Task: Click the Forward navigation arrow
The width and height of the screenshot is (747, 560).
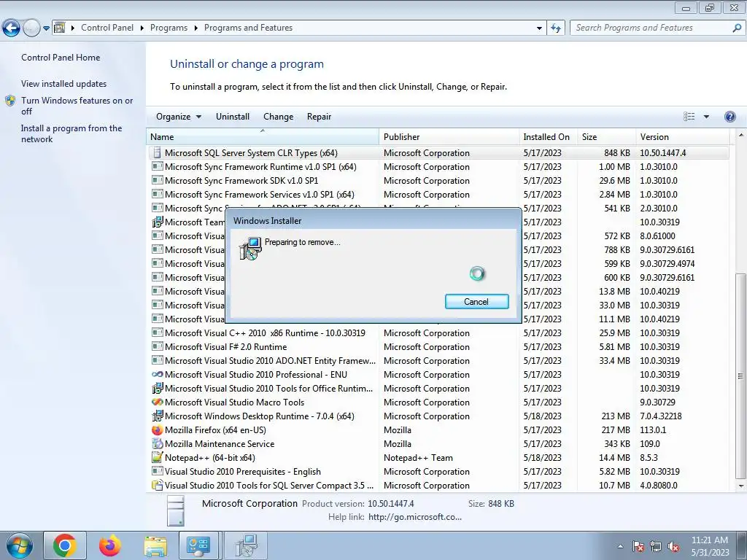Action: [x=31, y=28]
